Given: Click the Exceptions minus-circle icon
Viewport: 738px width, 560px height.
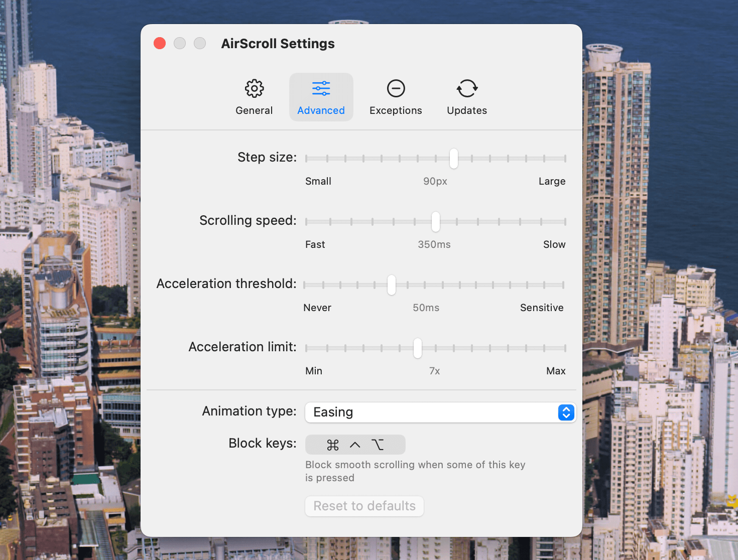Looking at the screenshot, I should (396, 88).
